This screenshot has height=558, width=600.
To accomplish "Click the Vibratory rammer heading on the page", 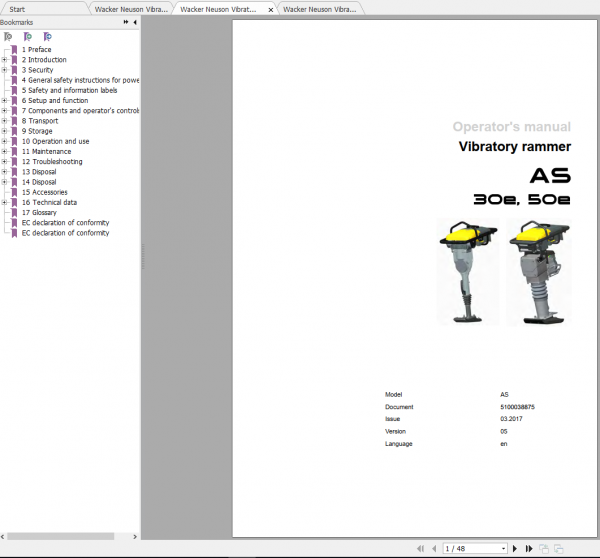I will coord(515,147).
